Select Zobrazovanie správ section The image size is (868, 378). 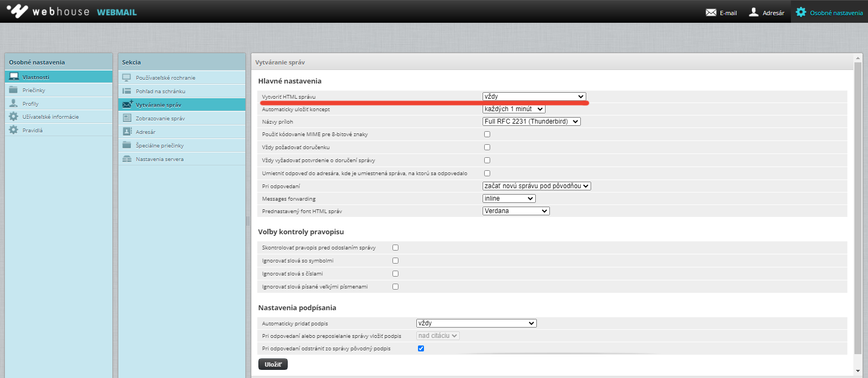pos(160,118)
